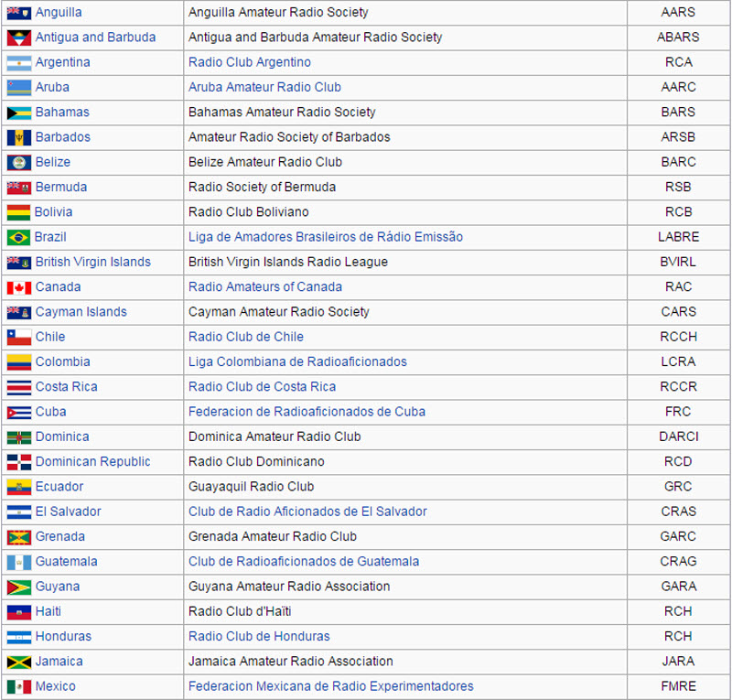
Task: Follow the Anguilla country link
Action: pyautogui.click(x=59, y=12)
